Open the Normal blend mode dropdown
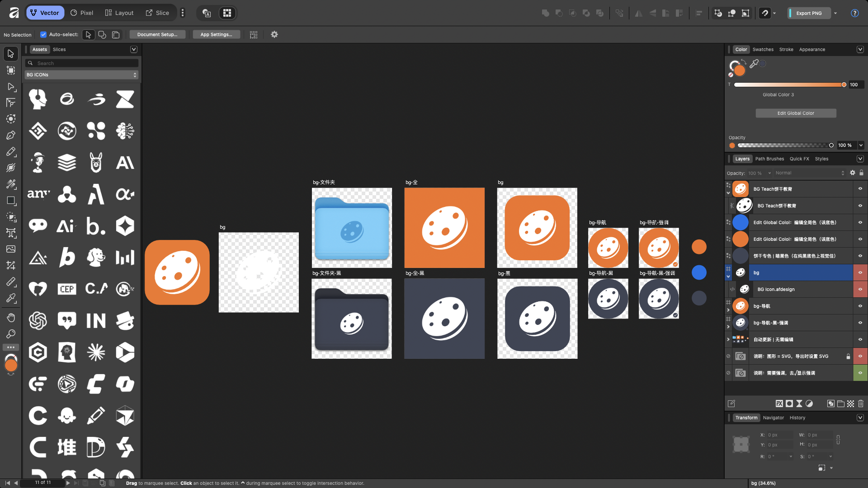The height and width of the screenshot is (488, 868). (x=809, y=173)
